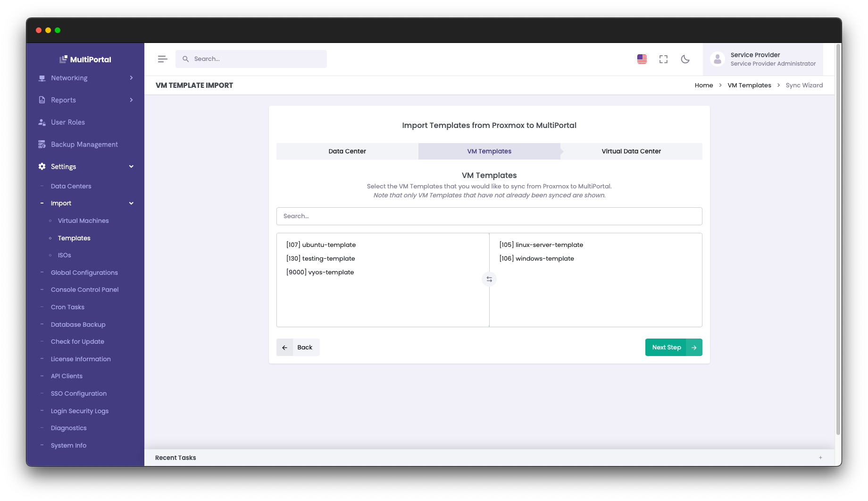The image size is (868, 501).
Task: Change language via the US flag icon
Action: [x=642, y=59]
